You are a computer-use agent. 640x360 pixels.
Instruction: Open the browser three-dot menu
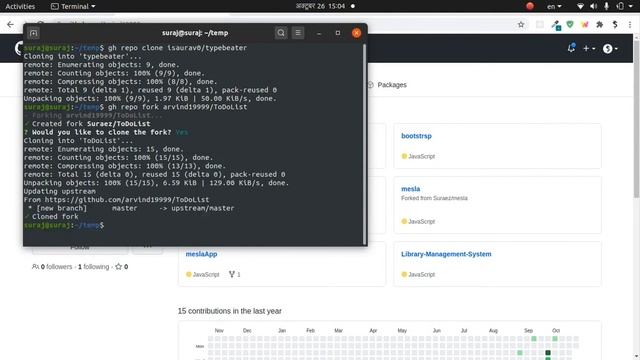tap(630, 24)
